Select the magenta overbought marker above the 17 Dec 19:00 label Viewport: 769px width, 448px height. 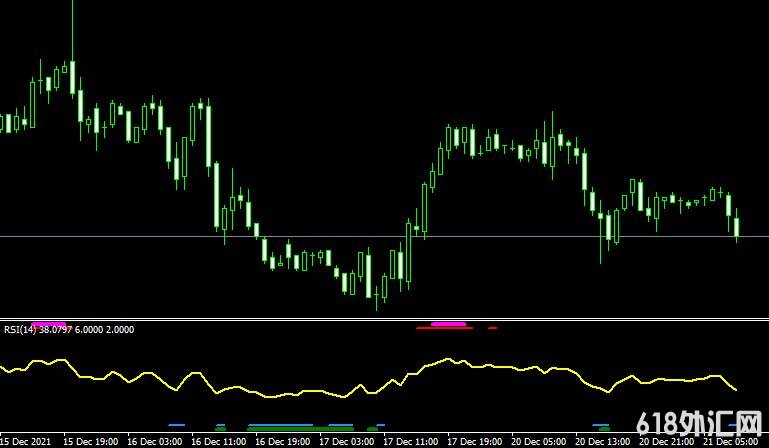(x=448, y=324)
